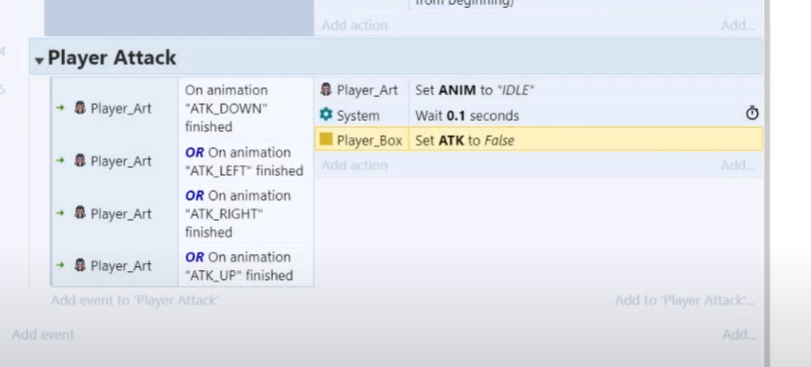Click Player_Art sprite icon in ATK_UP condition
The width and height of the screenshot is (811, 367).
click(x=80, y=265)
